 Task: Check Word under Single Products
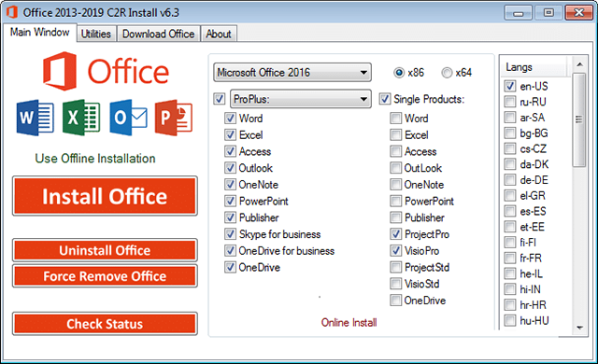(x=396, y=119)
